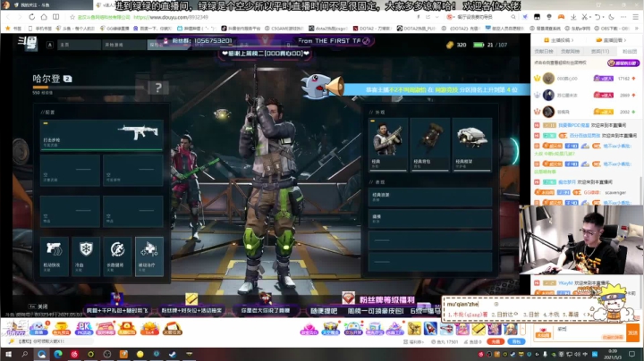This screenshot has height=361, width=644.
Task: Click the PK活动 icon below the video
Action: pos(84,328)
